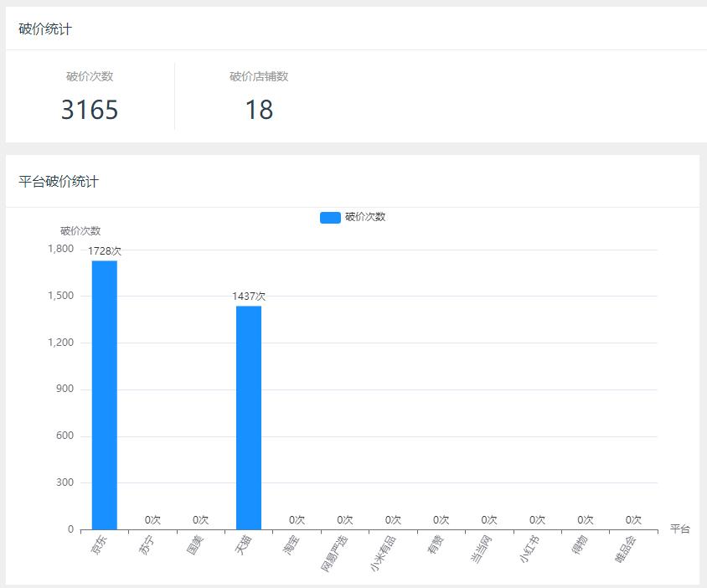
Task: Click the 平台破价统计 panel heading
Action: point(59,182)
